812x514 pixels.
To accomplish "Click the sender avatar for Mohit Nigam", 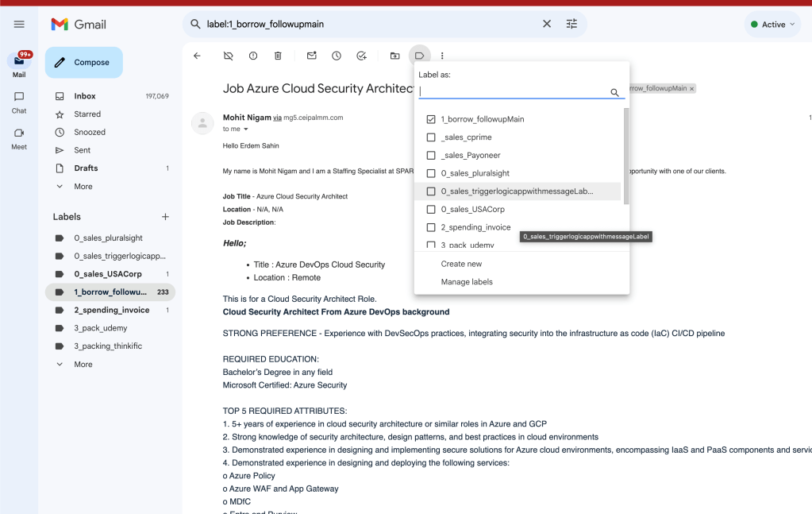I will (x=202, y=123).
